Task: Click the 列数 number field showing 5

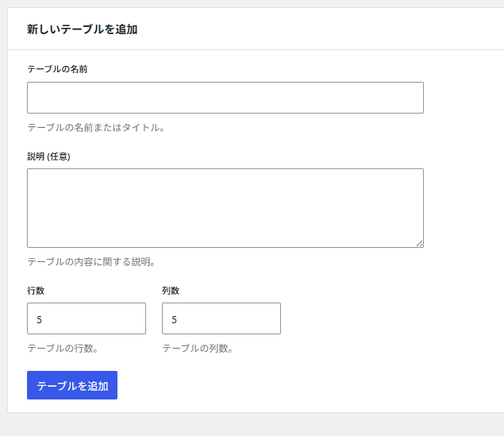Action: coord(221,318)
